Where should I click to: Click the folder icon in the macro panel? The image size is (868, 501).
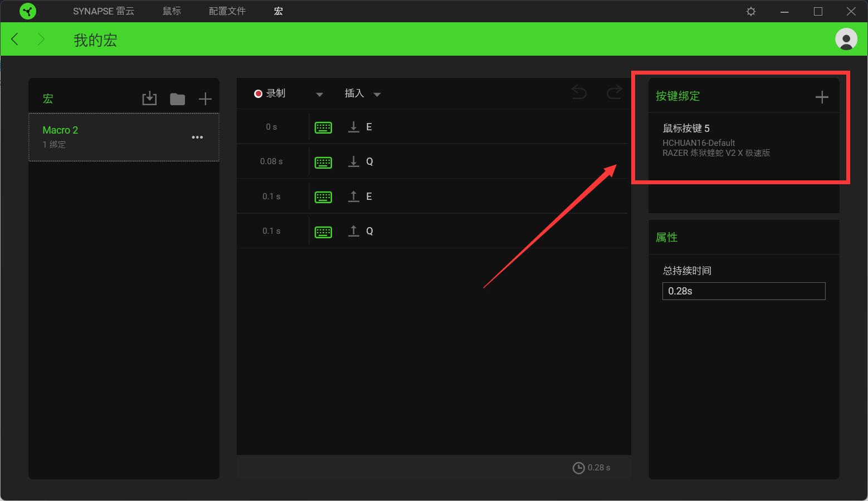[177, 99]
